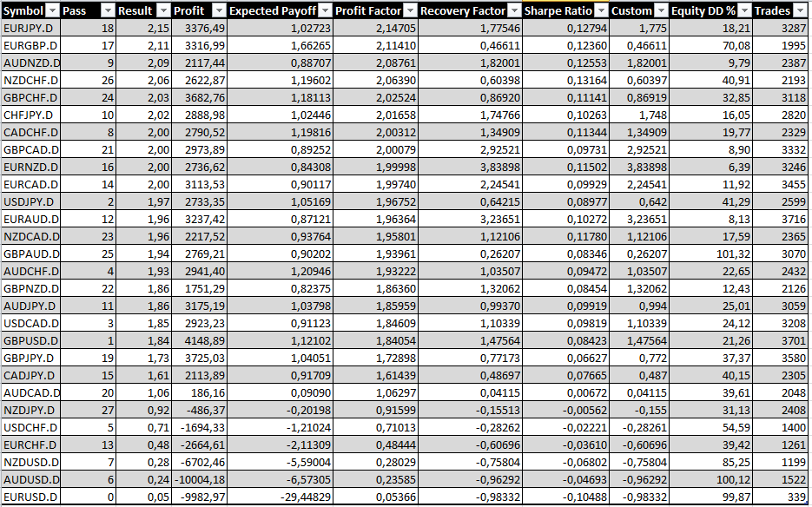Select the GBPCAD.D symbol cell

(x=30, y=149)
